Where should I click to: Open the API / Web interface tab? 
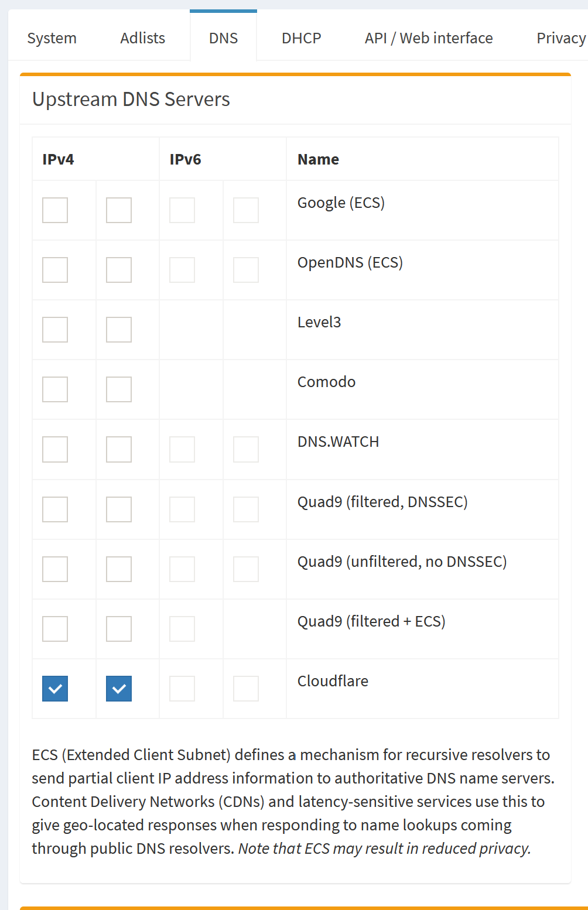(x=429, y=38)
